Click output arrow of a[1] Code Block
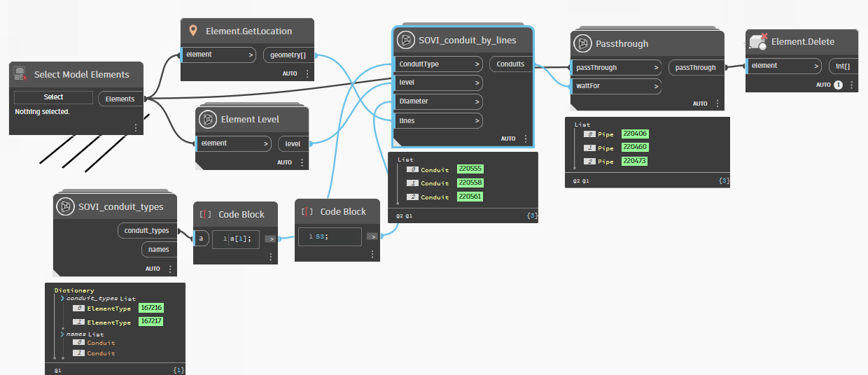 [x=270, y=239]
